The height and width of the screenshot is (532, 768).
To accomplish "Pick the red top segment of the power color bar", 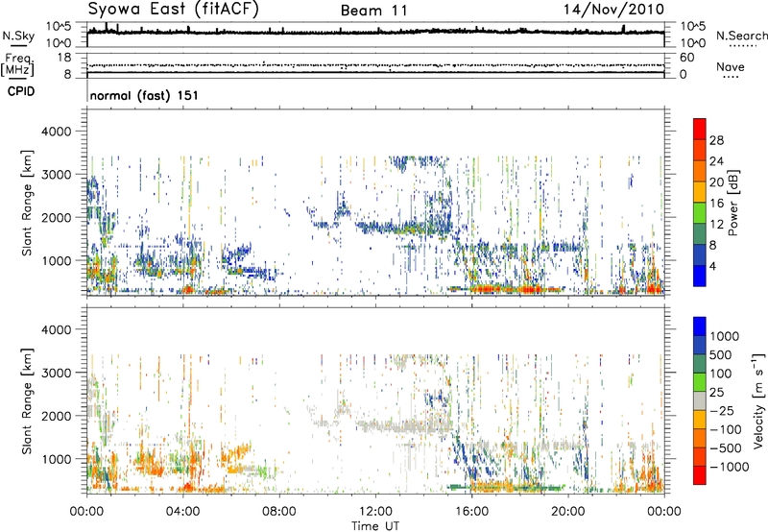I will (700, 129).
